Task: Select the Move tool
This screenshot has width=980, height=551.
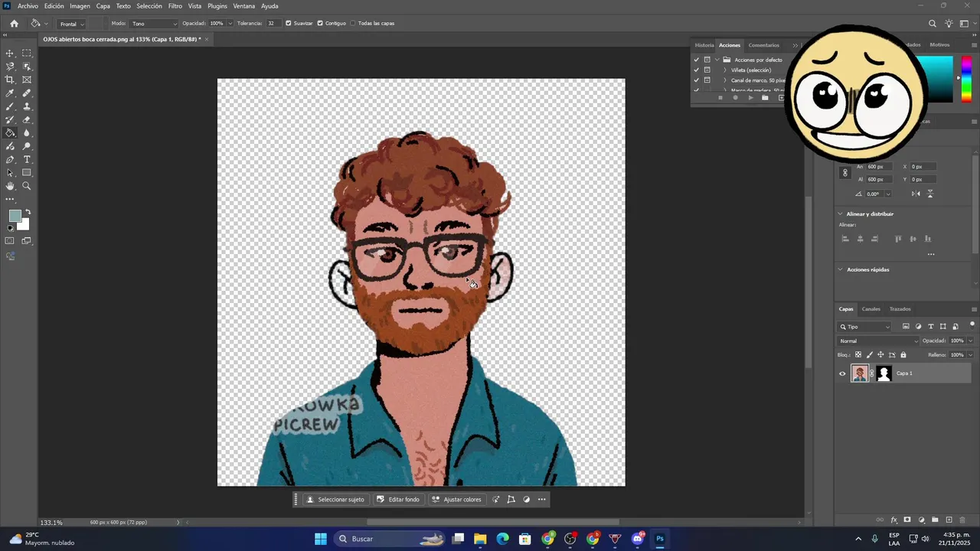Action: (x=10, y=53)
